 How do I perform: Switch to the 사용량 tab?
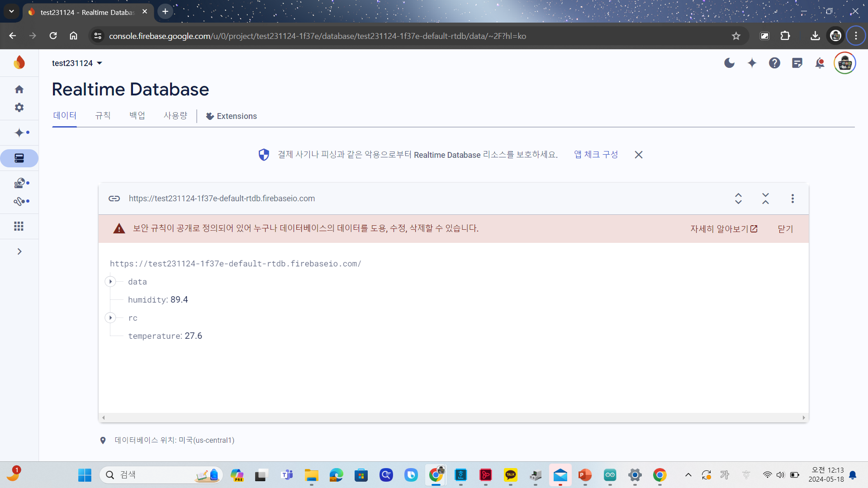tap(175, 116)
